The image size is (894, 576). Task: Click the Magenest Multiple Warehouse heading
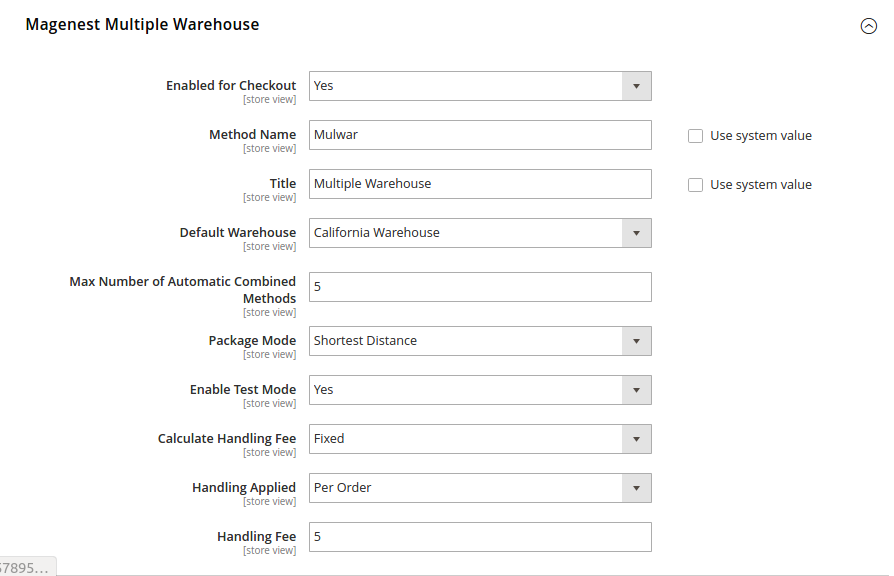coord(143,25)
